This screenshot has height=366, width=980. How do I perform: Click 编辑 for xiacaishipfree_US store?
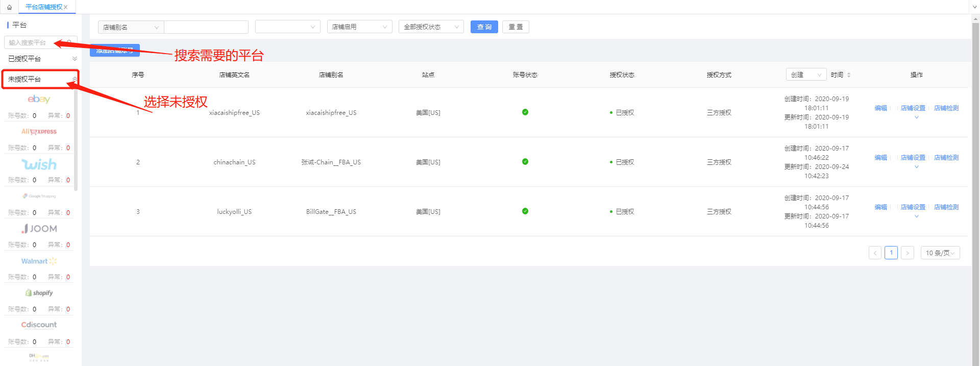[880, 108]
